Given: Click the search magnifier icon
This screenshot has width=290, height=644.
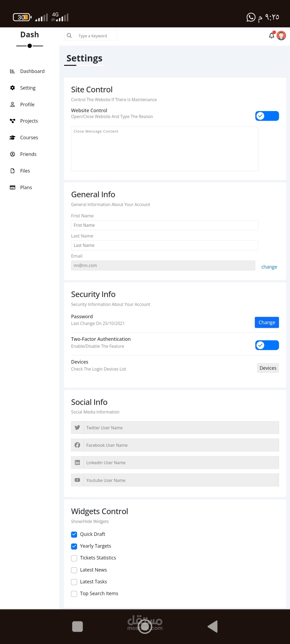Looking at the screenshot, I should 69,36.
